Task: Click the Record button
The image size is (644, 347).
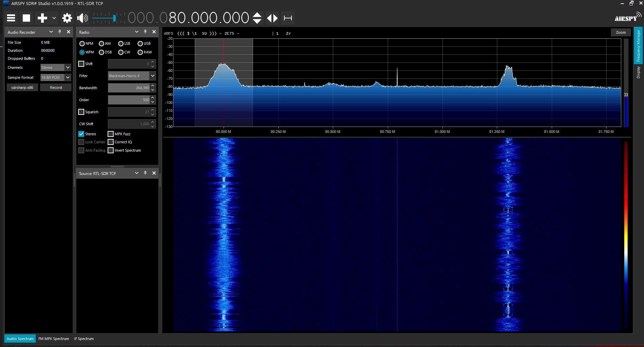Action: pos(56,88)
